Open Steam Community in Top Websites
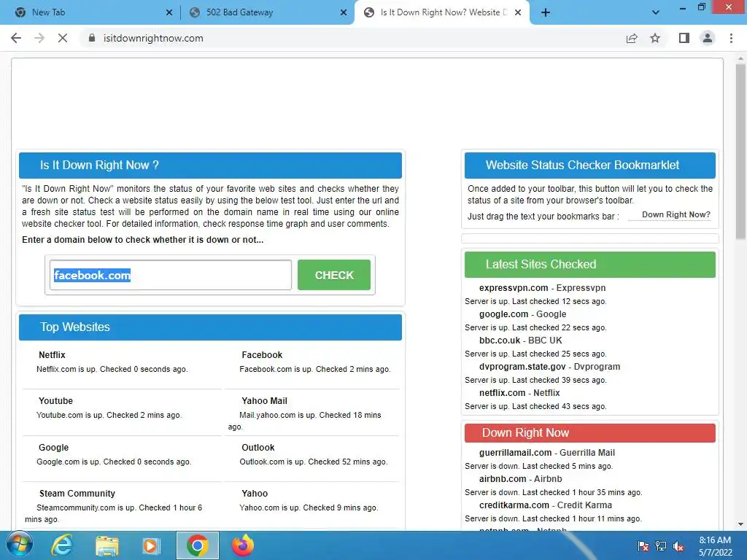 tap(77, 494)
